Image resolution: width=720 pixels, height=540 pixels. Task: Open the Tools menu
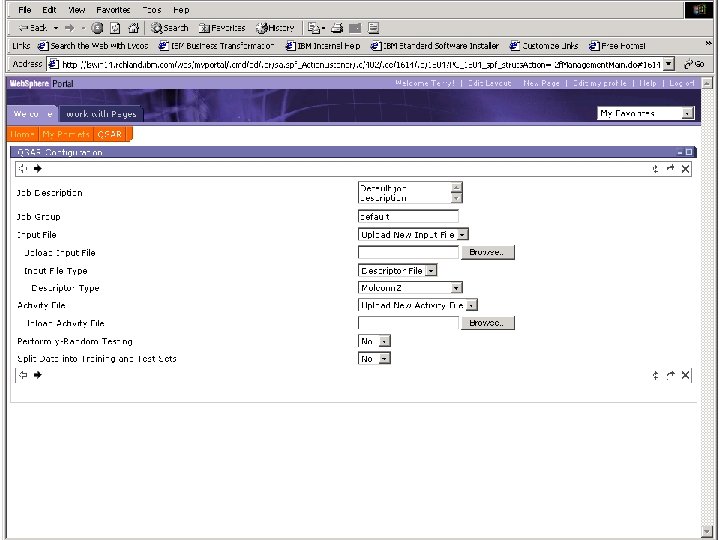(x=152, y=10)
